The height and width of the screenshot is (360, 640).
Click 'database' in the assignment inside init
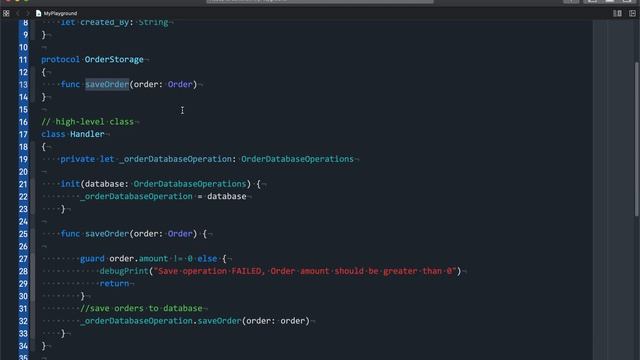point(227,196)
